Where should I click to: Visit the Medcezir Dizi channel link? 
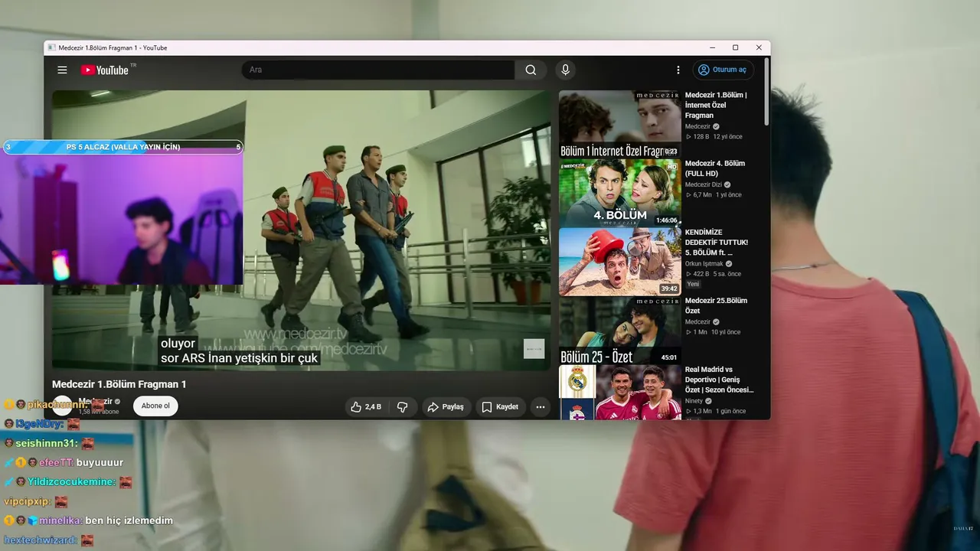[x=704, y=184]
